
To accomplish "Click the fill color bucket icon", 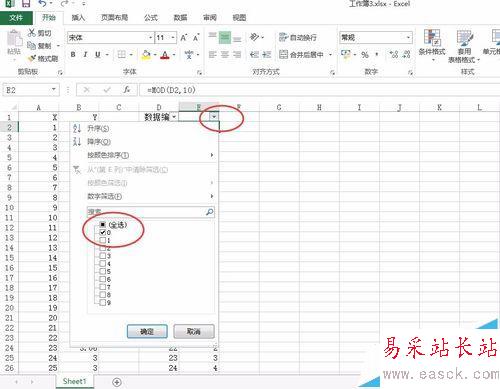I will [x=146, y=54].
